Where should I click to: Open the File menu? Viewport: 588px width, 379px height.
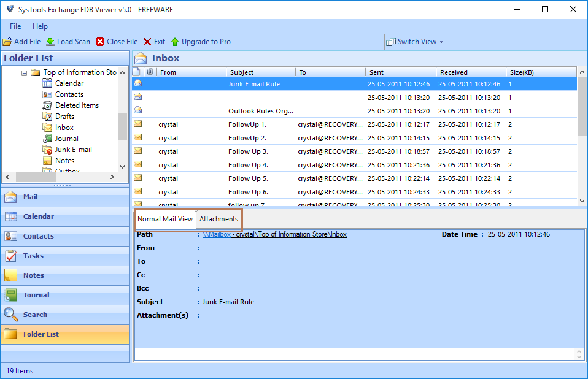click(15, 26)
